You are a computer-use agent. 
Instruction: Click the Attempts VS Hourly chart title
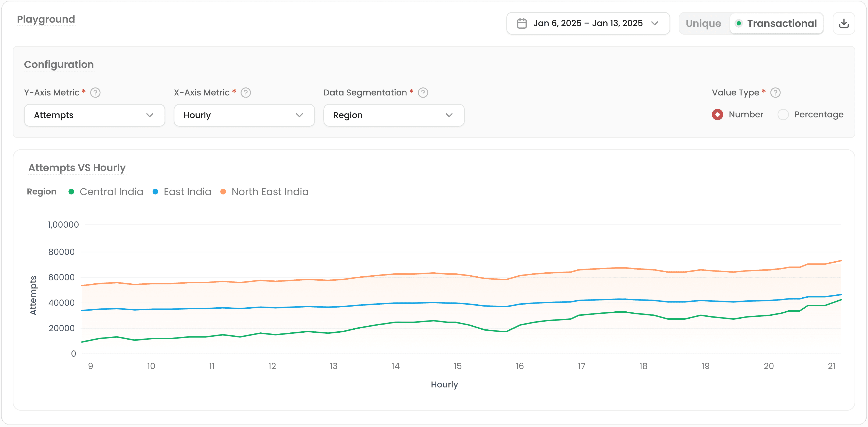77,168
